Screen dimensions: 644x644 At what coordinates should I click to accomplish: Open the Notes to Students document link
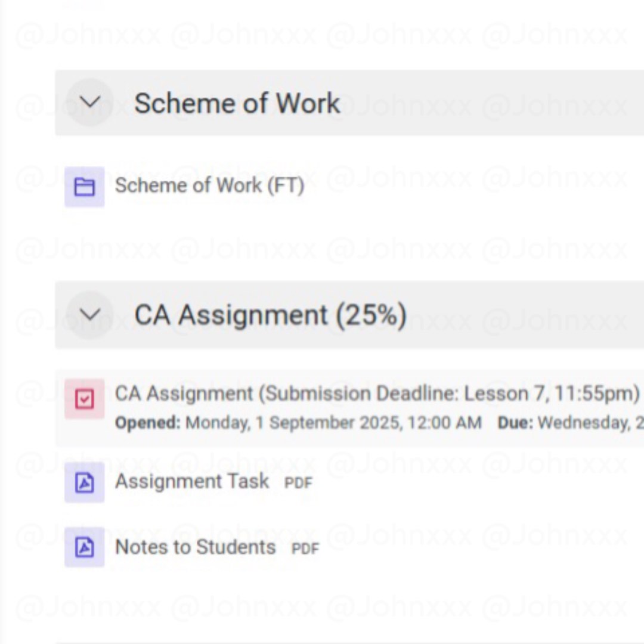[195, 547]
